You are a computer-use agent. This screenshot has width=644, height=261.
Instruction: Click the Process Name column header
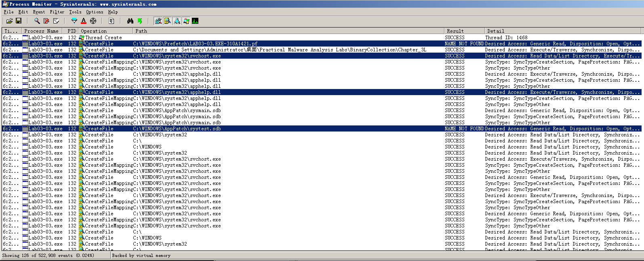(41, 31)
